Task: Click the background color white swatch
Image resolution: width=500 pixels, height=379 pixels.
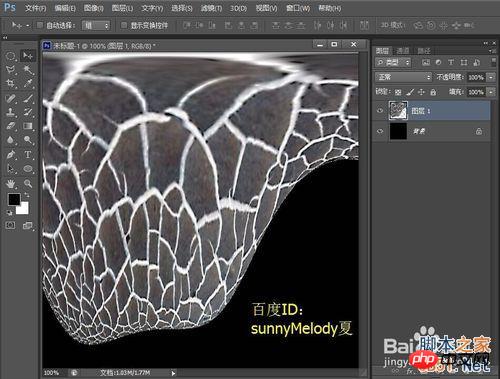Action: pyautogui.click(x=23, y=209)
